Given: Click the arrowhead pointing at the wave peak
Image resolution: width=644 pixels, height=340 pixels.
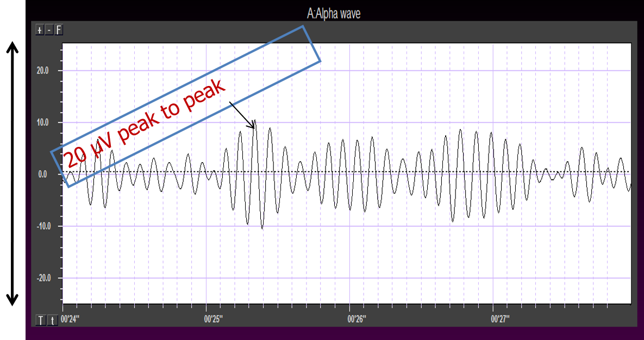Looking at the screenshot, I should pos(252,127).
